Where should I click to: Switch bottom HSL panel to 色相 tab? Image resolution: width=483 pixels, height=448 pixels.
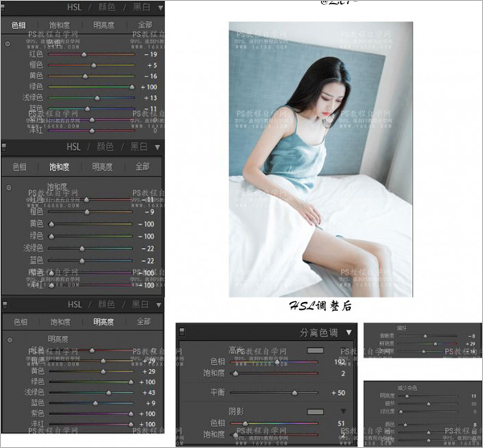(21, 321)
